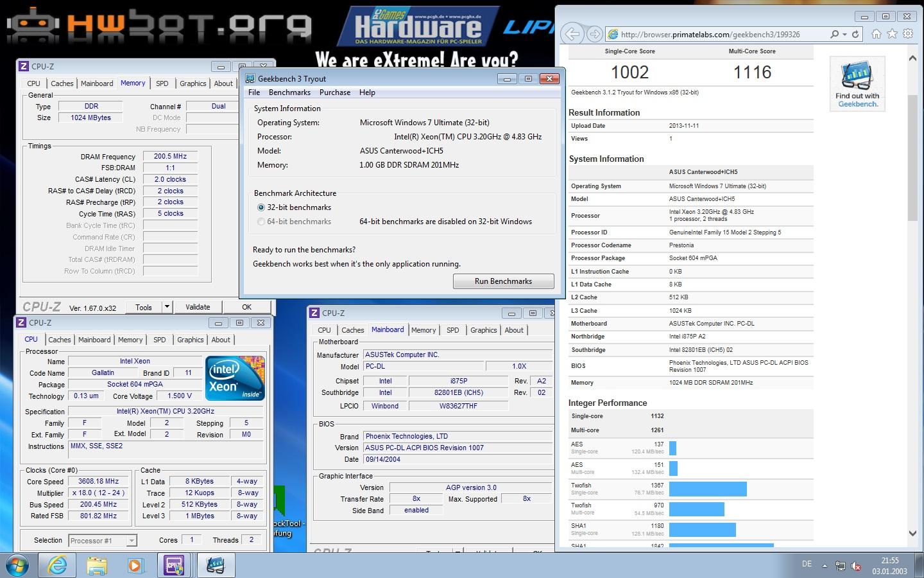Image resolution: width=924 pixels, height=578 pixels.
Task: Click the mainboard Model field PC-DL
Action: coord(423,366)
